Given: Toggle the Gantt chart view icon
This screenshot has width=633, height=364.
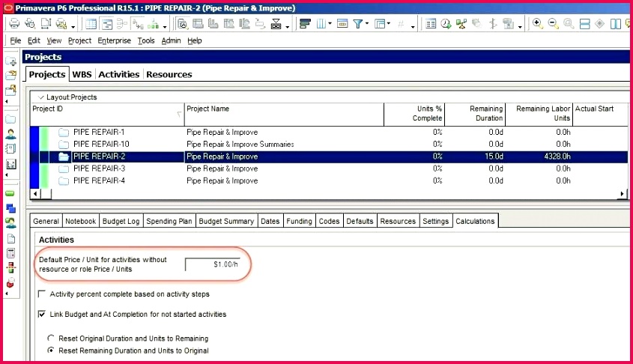Looking at the screenshot, I should (x=107, y=24).
